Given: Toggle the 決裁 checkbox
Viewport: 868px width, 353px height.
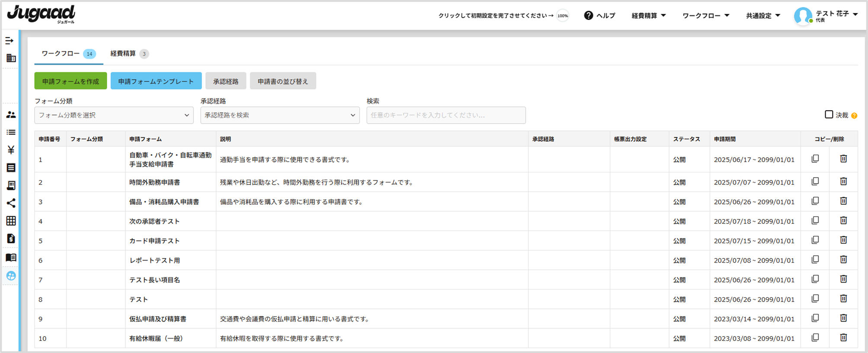Looking at the screenshot, I should (829, 114).
